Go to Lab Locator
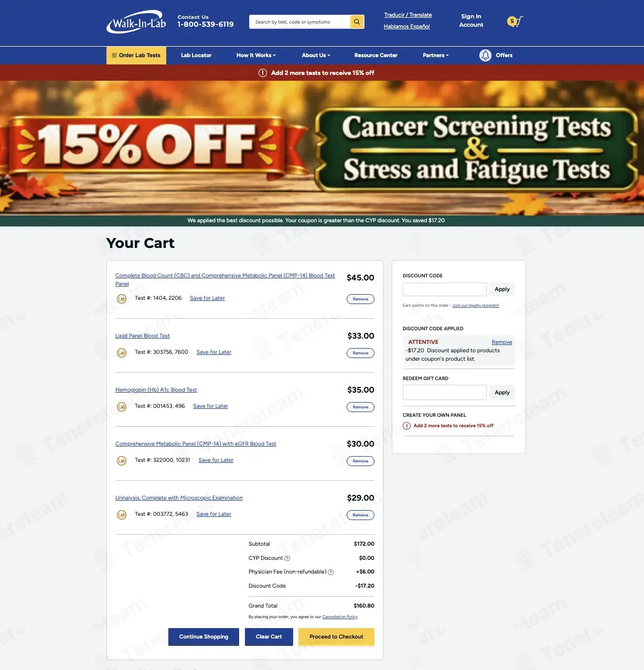The image size is (644, 670). pyautogui.click(x=196, y=55)
